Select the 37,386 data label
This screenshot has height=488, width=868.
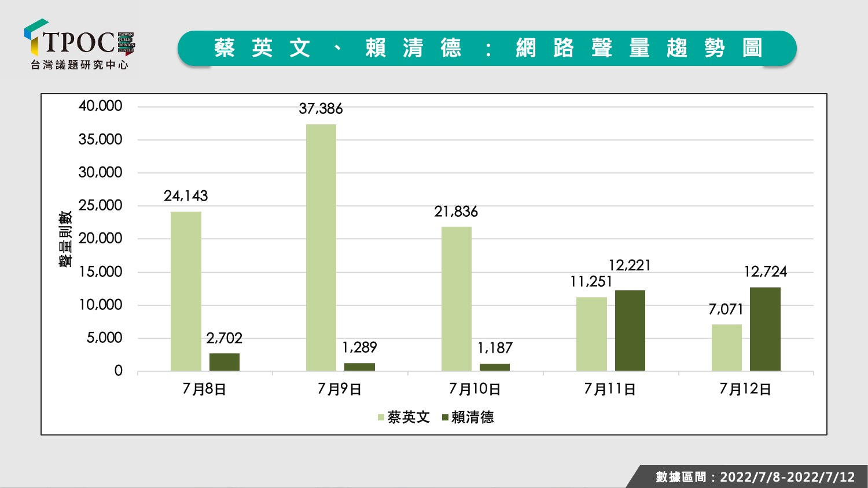[321, 109]
